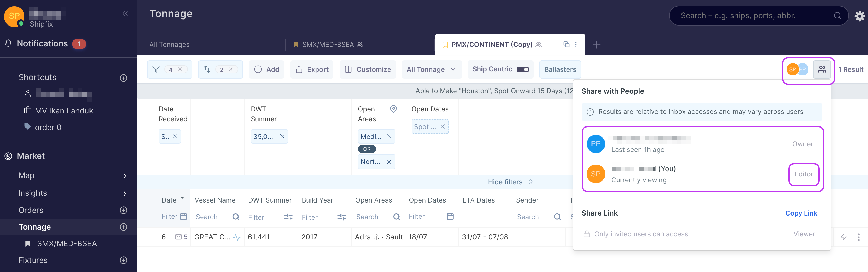Click the Open Areas map pin icon

pos(393,109)
